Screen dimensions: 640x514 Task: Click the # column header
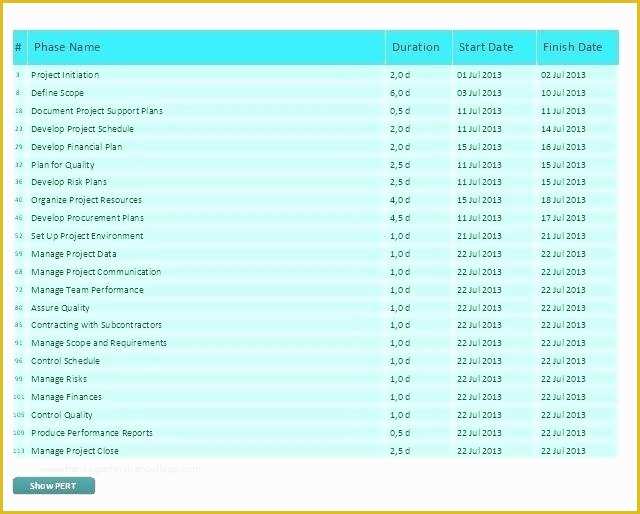point(20,47)
